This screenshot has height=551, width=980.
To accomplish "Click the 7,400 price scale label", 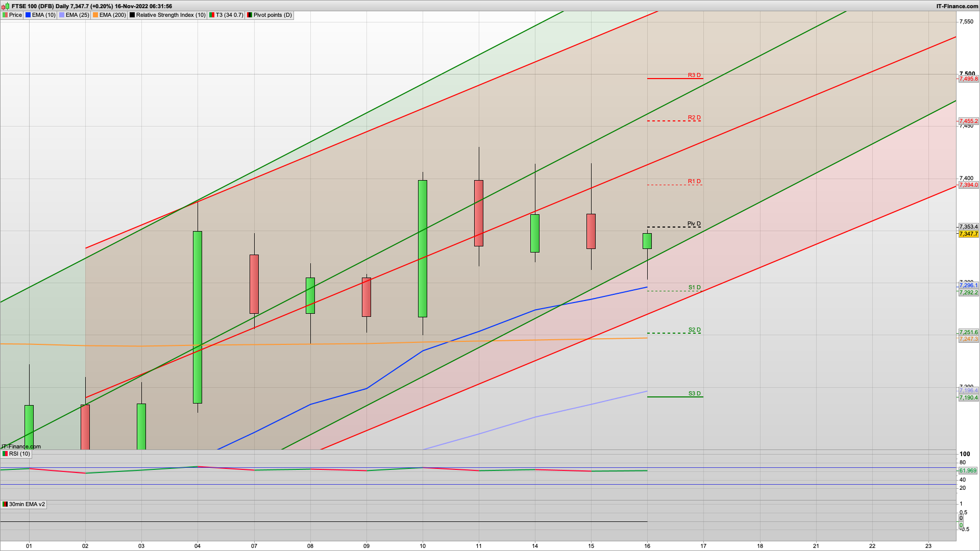I will (967, 179).
